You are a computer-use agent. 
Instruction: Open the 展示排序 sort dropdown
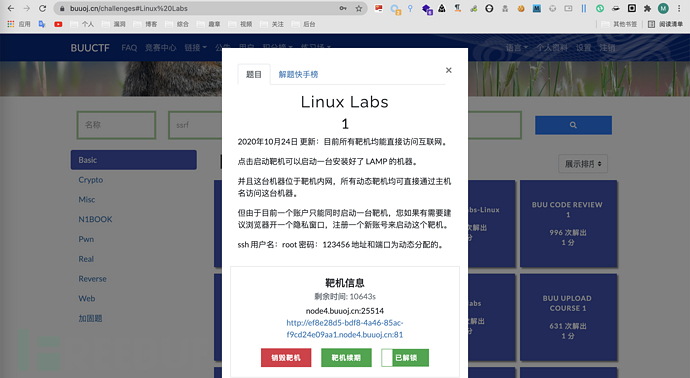click(583, 164)
